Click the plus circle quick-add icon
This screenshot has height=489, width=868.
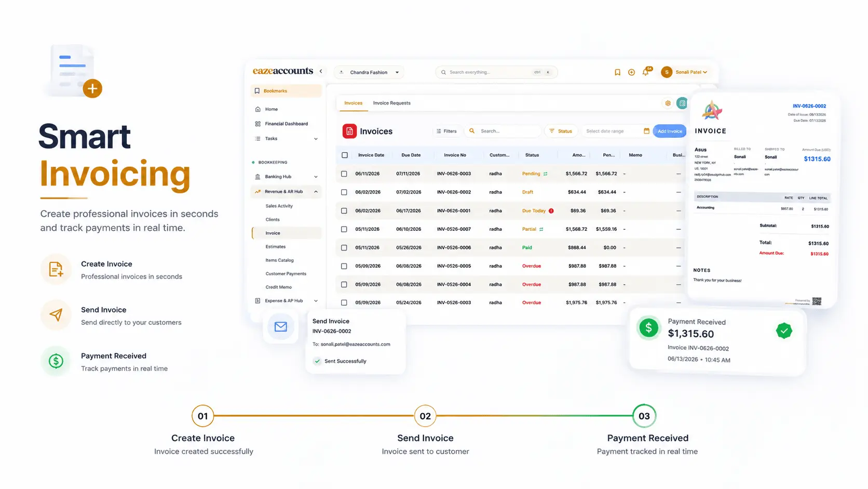coord(631,72)
